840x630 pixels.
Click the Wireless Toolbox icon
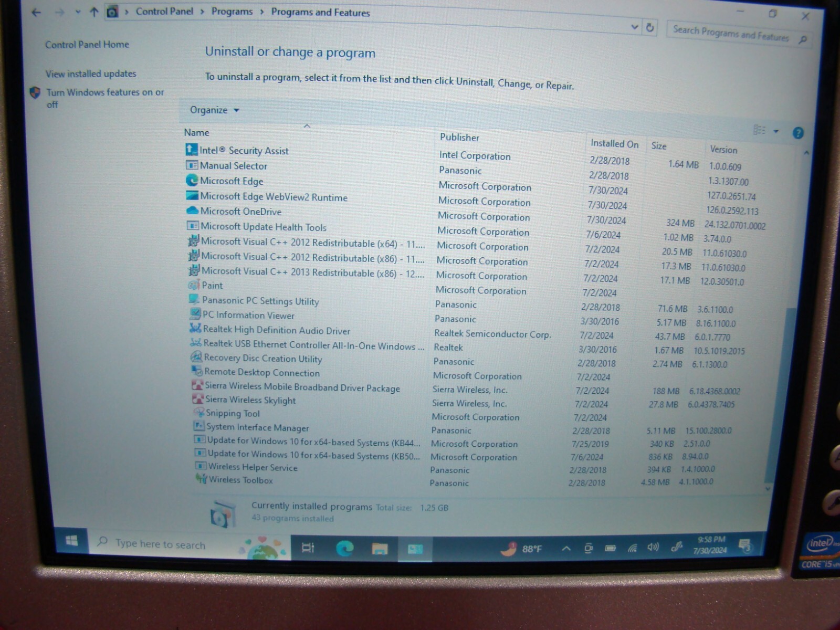pos(201,479)
